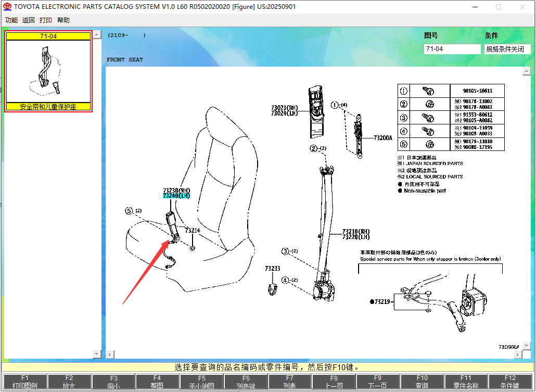Click down arrow of thumbnail list scrollbar
The image size is (536, 392).
pyautogui.click(x=97, y=354)
